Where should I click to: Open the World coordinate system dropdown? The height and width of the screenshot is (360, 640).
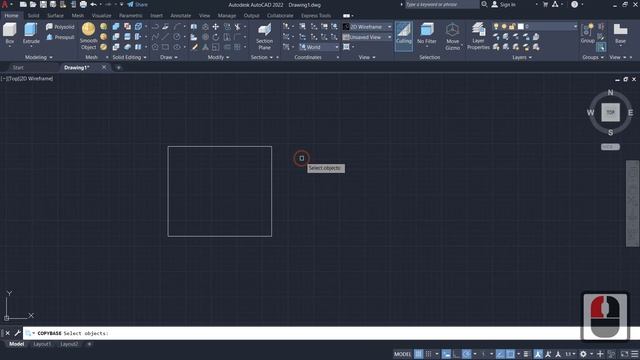click(x=319, y=47)
